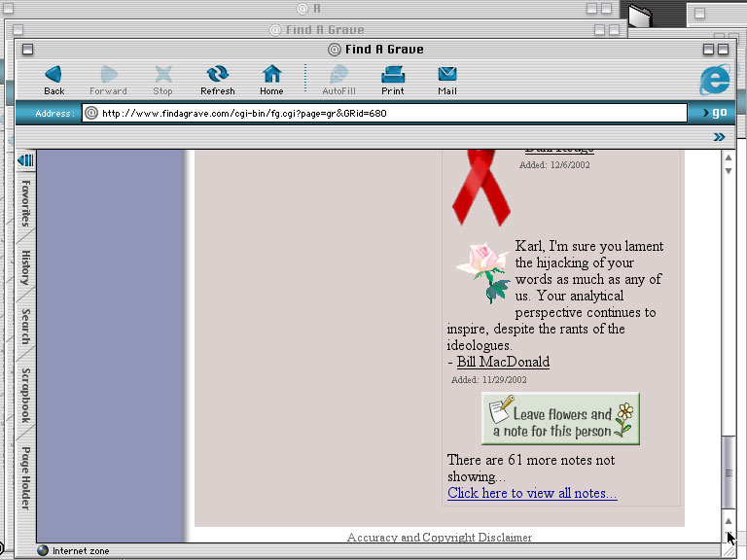This screenshot has width=747, height=560.
Task: Switch to the Search side tab
Action: click(x=26, y=327)
